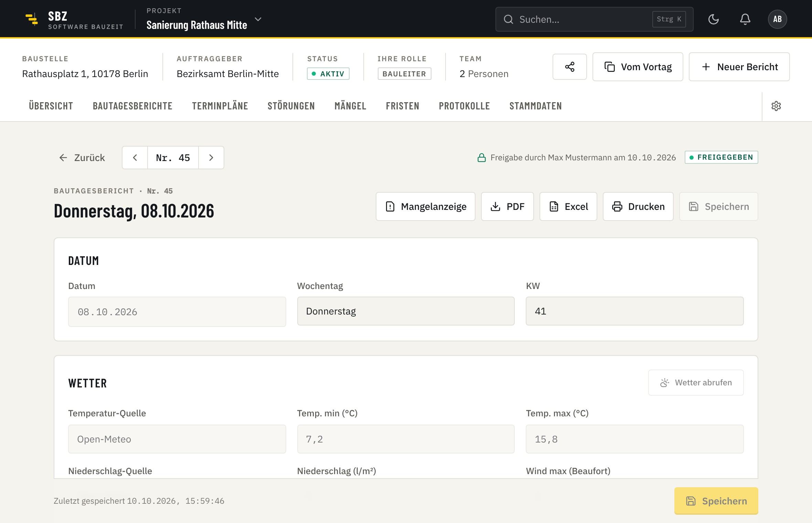
Task: Click the Temp. max field 15,8
Action: tap(635, 439)
